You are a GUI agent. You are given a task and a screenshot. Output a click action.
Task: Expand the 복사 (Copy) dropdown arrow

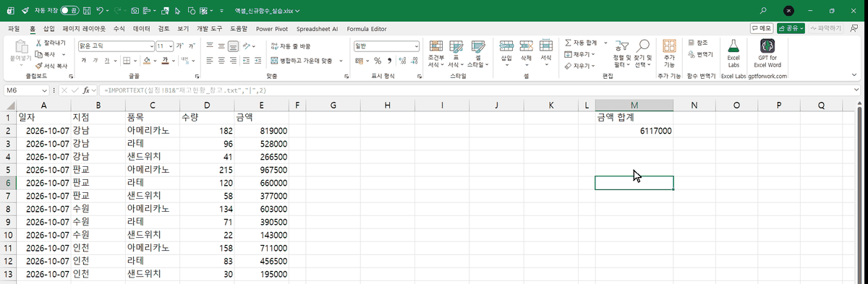(x=63, y=54)
